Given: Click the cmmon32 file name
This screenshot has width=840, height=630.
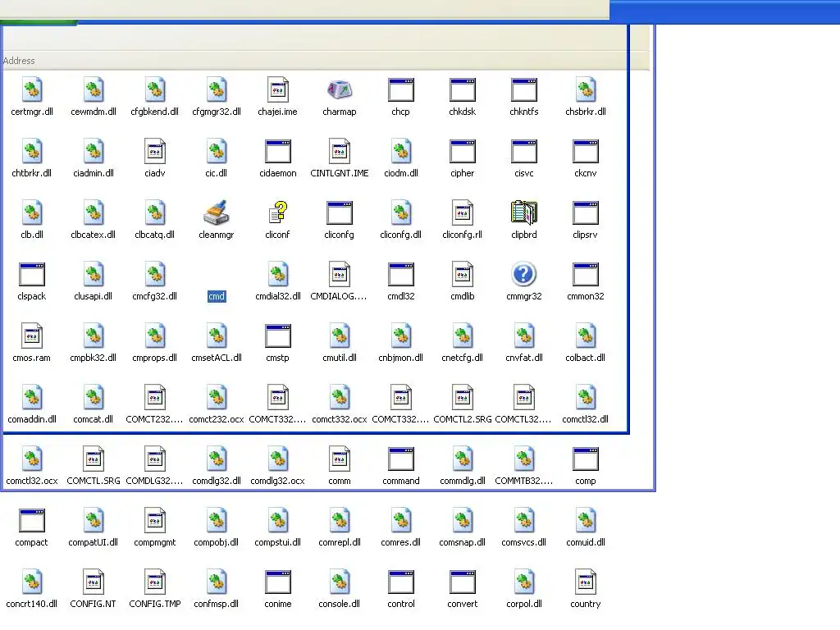Looking at the screenshot, I should tap(586, 296).
